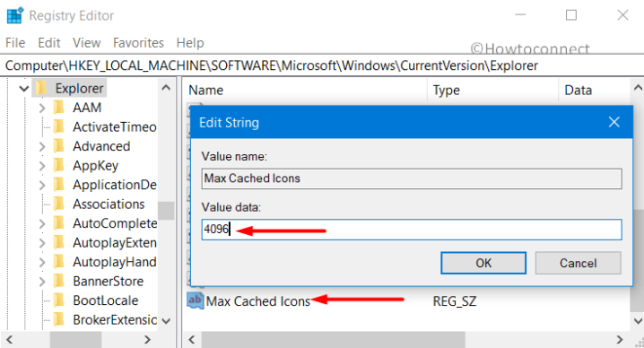Click the Value name field
Screen dimensions: 644x348
click(x=412, y=178)
